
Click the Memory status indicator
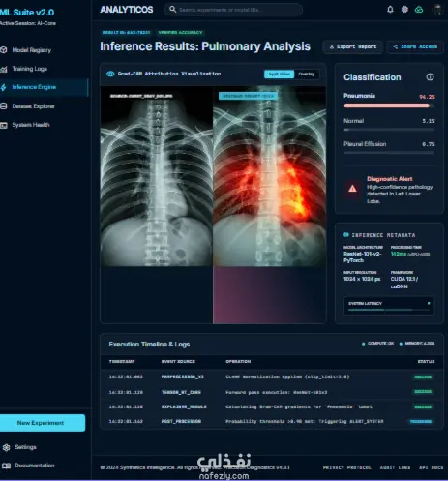417,344
